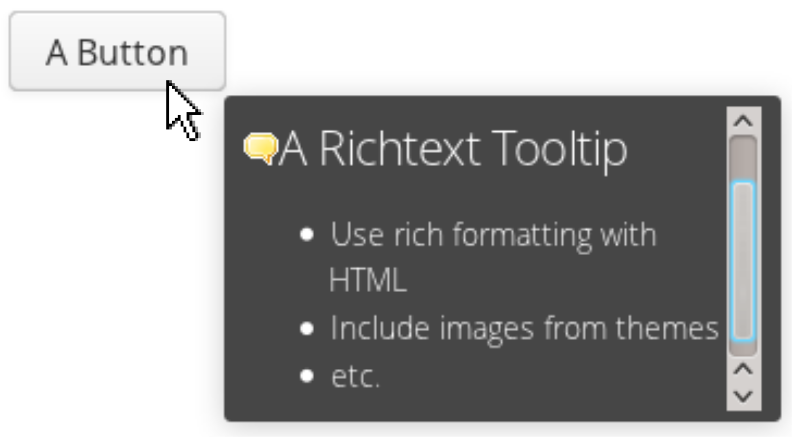Click scrollbar track above the thumb
792x437 pixels.
click(x=744, y=158)
